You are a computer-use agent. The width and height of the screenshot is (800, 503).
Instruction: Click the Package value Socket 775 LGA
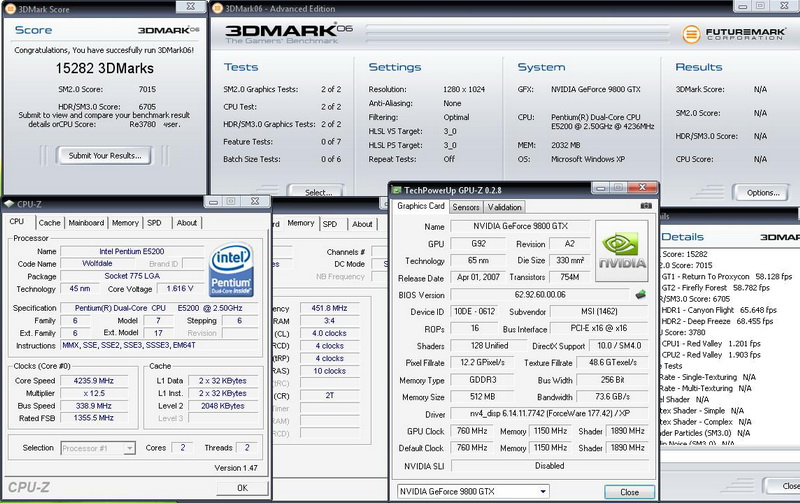coord(132,276)
